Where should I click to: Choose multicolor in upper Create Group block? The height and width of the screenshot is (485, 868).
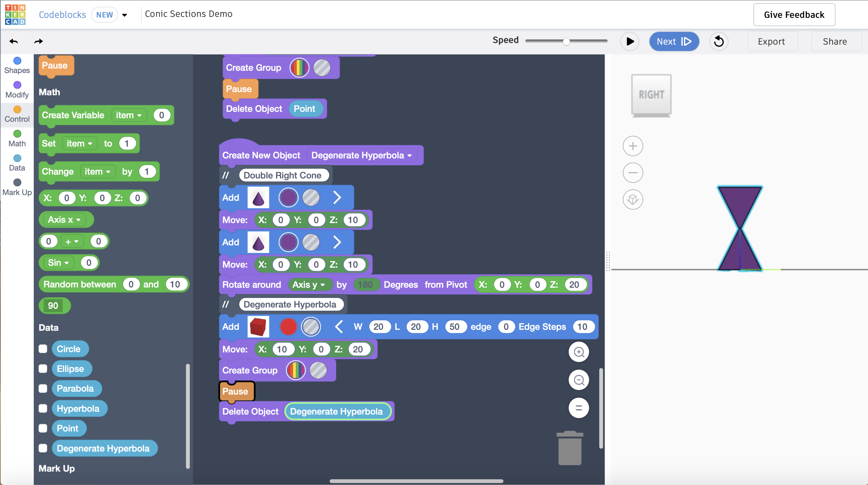click(299, 68)
